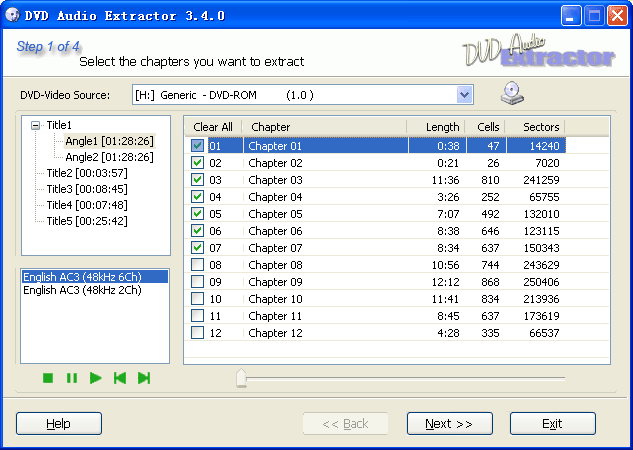Click the Help button
The height and width of the screenshot is (450, 633).
pos(59,423)
